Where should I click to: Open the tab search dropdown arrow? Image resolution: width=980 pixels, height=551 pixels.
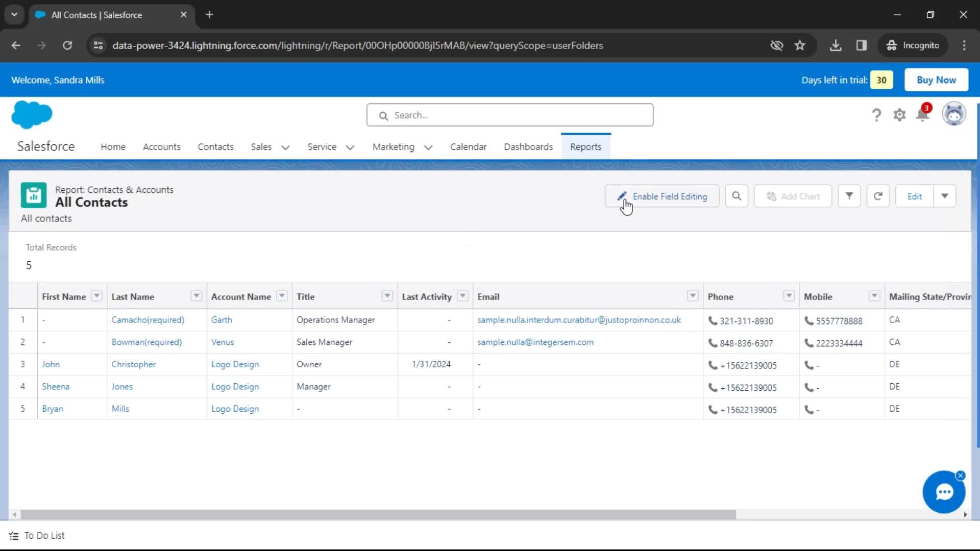click(14, 15)
